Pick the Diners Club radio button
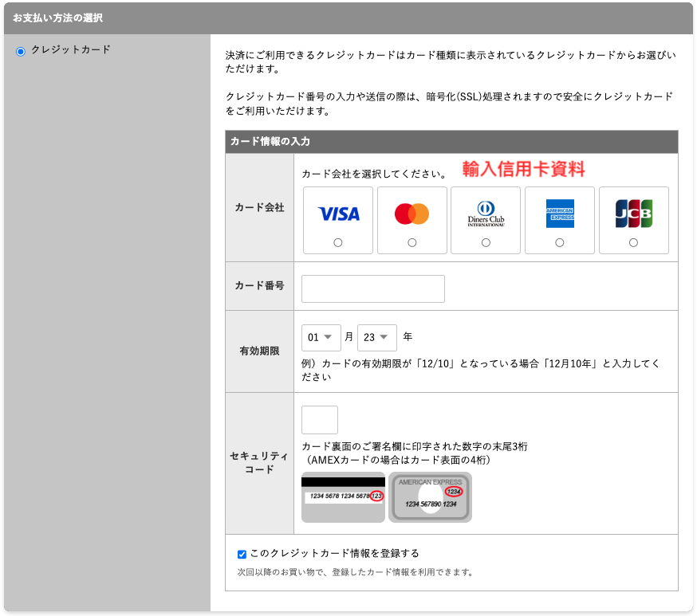Screen dimensions: 697x616 click(486, 242)
